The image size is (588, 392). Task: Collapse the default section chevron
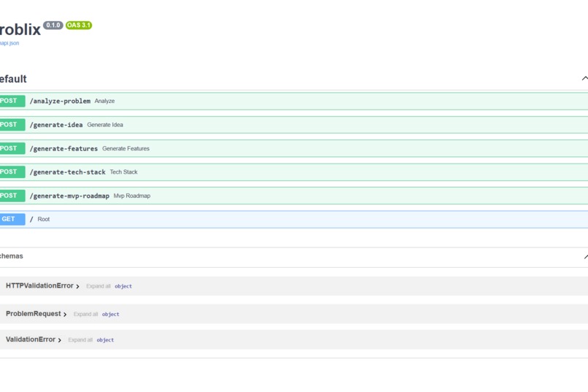click(584, 78)
